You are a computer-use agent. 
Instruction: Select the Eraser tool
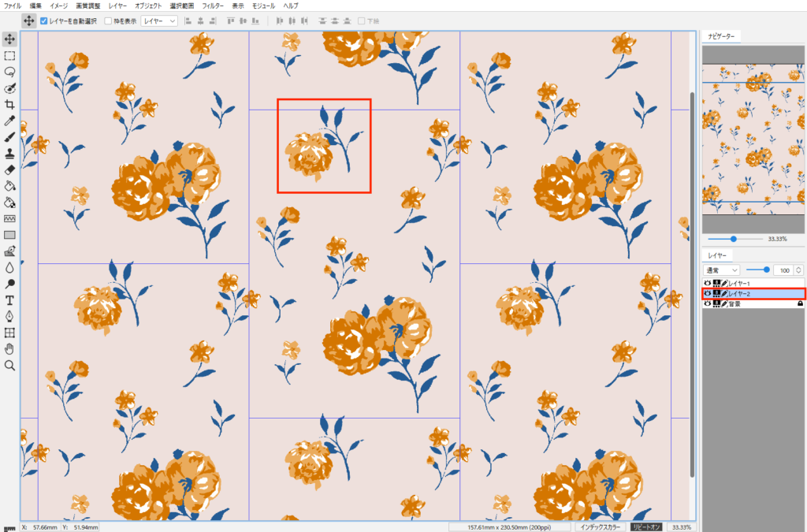tap(9, 169)
